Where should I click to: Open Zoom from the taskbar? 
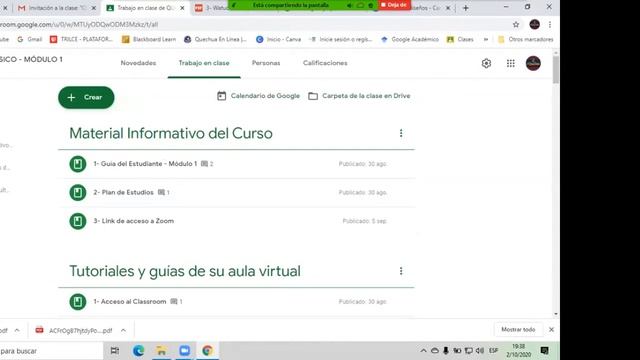click(x=184, y=351)
